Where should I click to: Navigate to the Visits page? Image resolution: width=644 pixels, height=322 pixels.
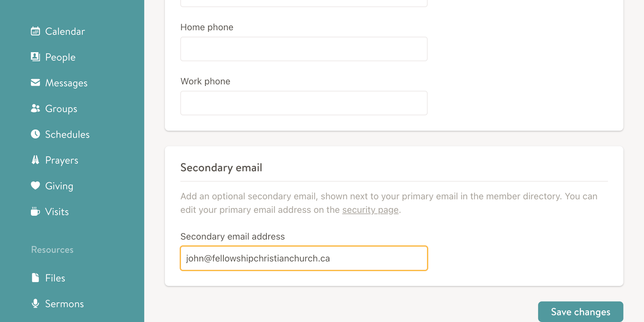(x=57, y=211)
